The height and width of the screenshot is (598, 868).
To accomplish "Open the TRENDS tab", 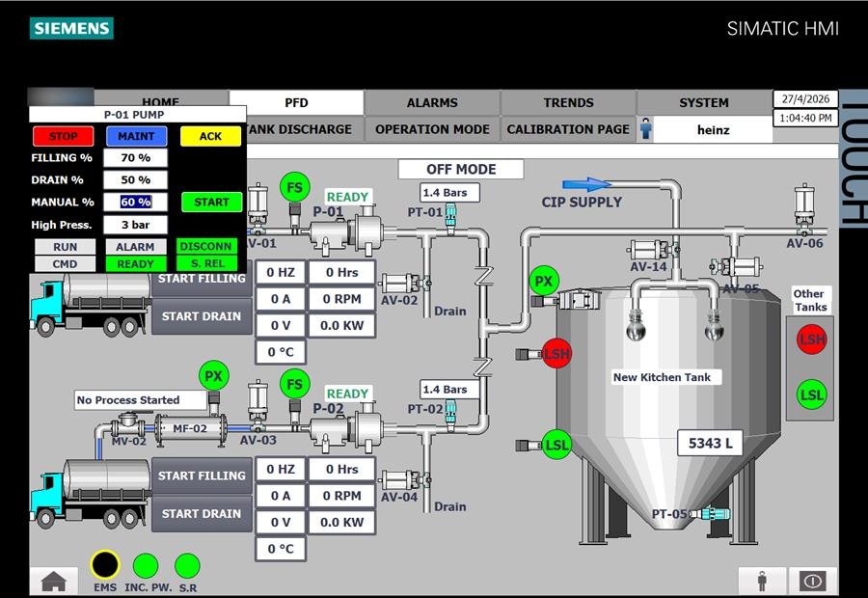I will (568, 102).
